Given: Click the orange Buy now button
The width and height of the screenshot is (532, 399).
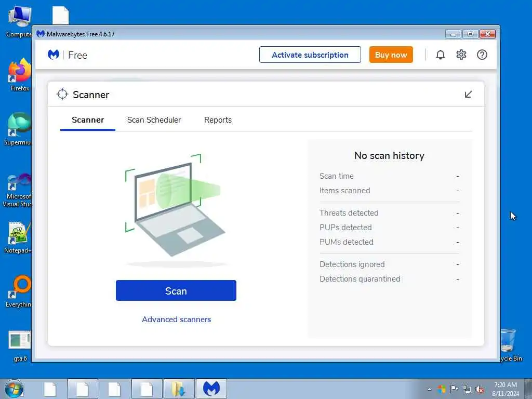Looking at the screenshot, I should 391,55.
